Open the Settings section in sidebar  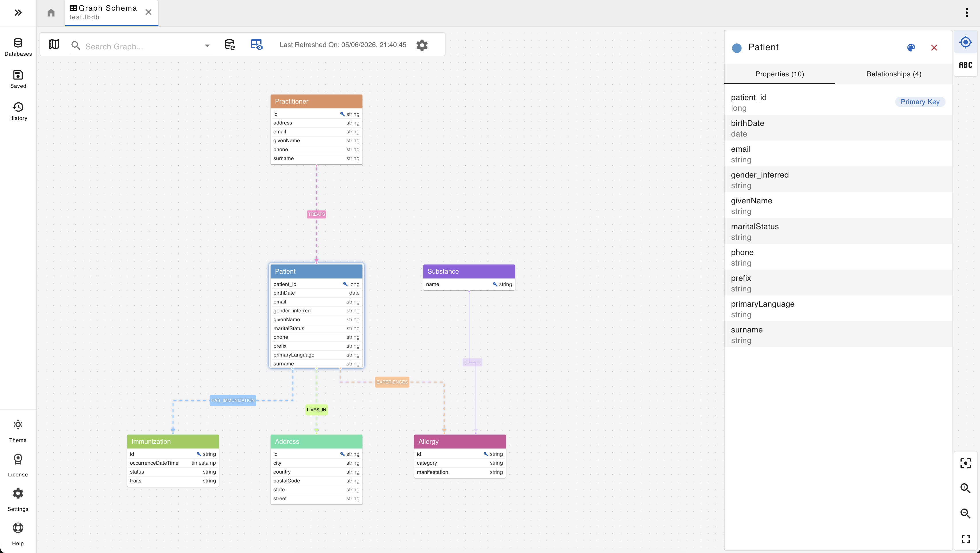coord(18,500)
